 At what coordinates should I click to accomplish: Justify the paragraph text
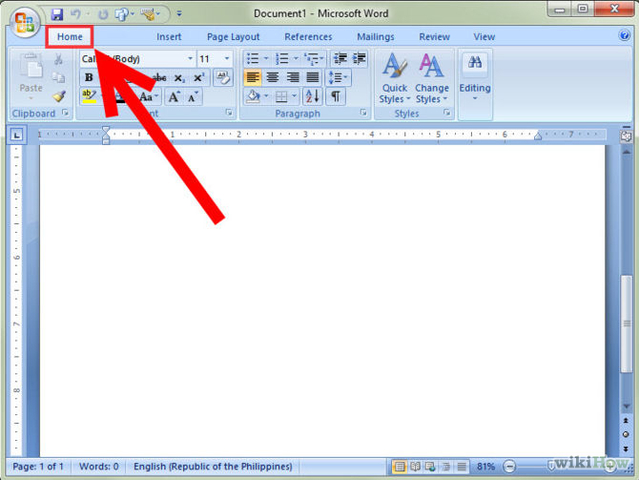pos(313,77)
